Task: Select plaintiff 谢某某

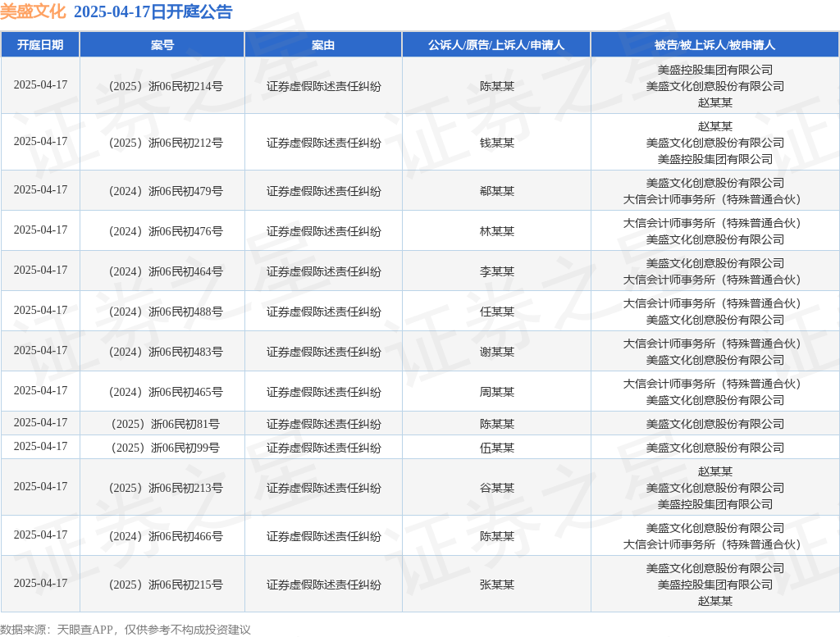Action: pyautogui.click(x=496, y=352)
